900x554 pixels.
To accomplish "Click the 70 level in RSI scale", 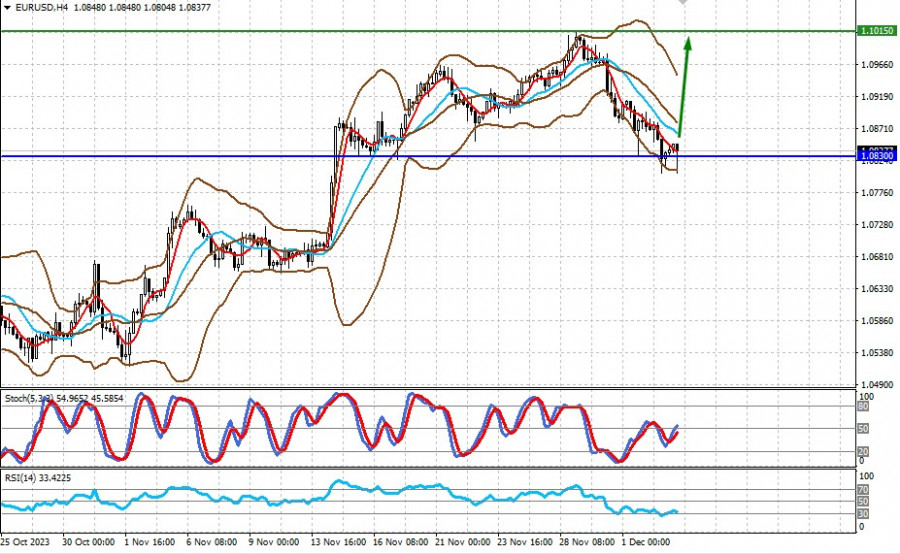I will click(863, 490).
